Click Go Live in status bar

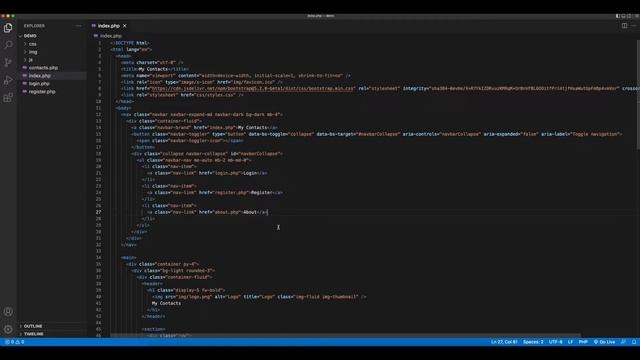(x=604, y=342)
